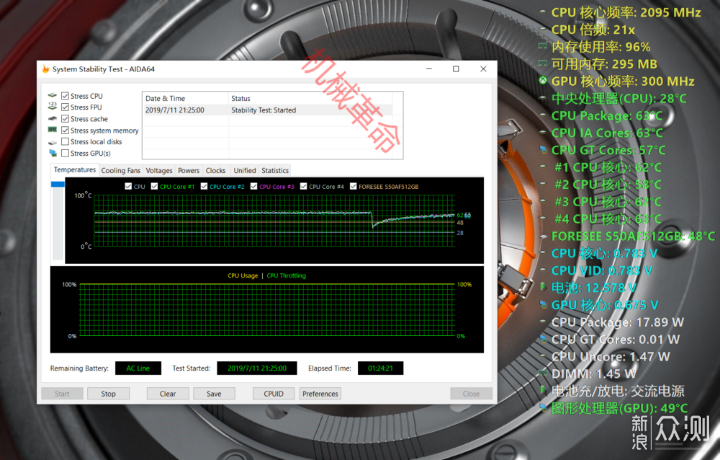Click the Stress GPU(s) monitor icon
This screenshot has width=720, height=460.
point(53,153)
